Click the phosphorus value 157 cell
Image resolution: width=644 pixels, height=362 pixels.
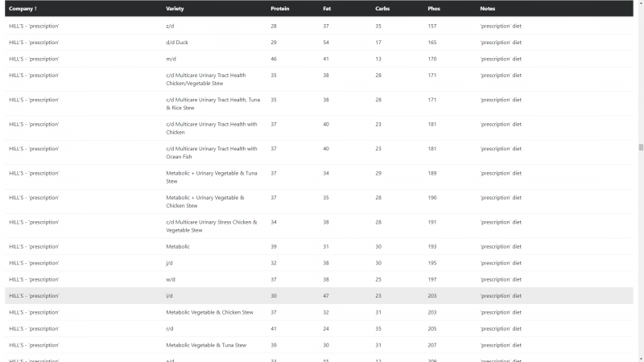pyautogui.click(x=432, y=26)
